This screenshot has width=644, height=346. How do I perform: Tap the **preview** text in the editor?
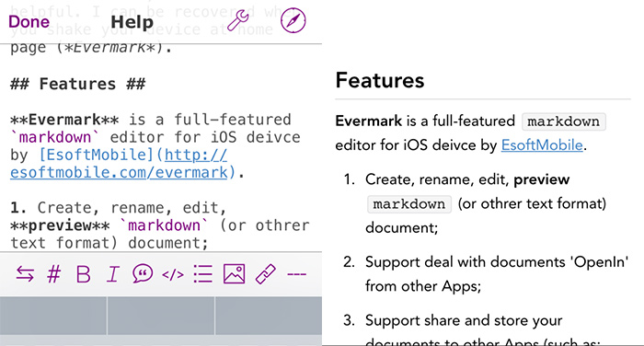point(60,225)
